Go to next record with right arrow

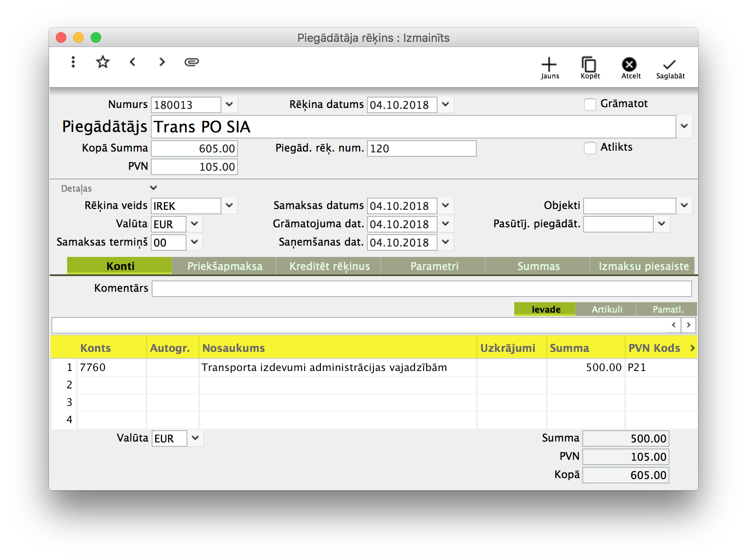point(162,62)
